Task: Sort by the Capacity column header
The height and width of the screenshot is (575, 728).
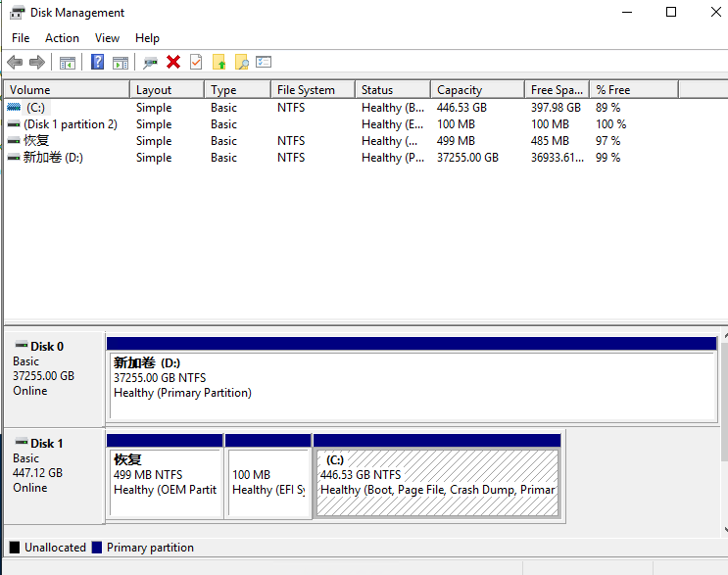Action: [x=460, y=90]
